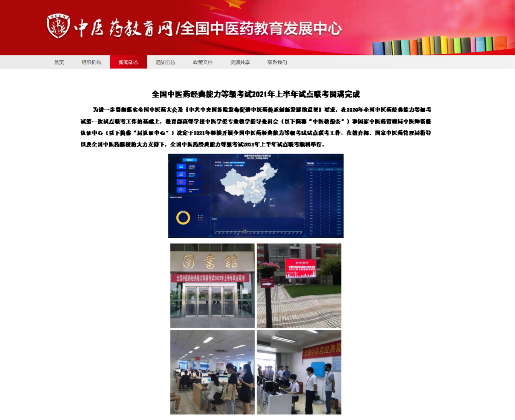Screen dimensions: 515x420
Task: Select the active 新闻动态 tab
Action: [x=128, y=62]
